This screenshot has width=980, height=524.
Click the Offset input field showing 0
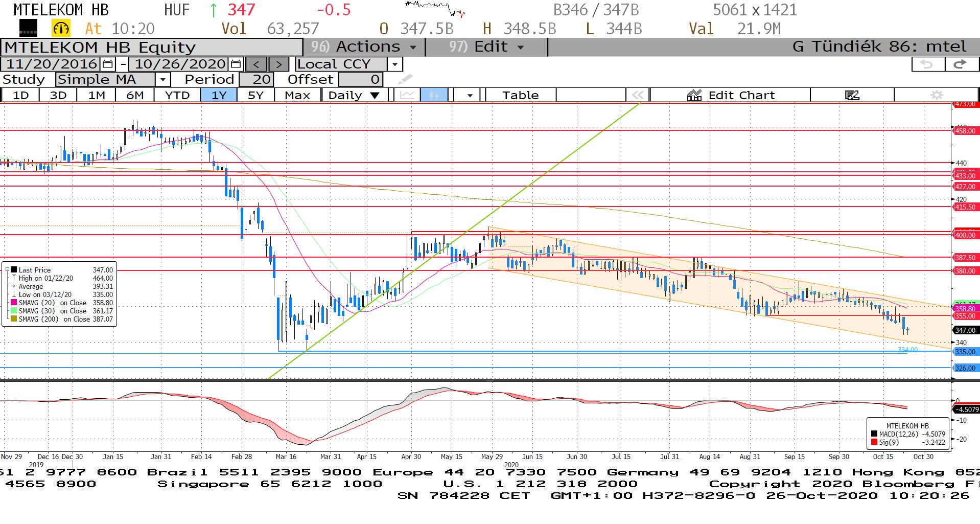coord(361,79)
